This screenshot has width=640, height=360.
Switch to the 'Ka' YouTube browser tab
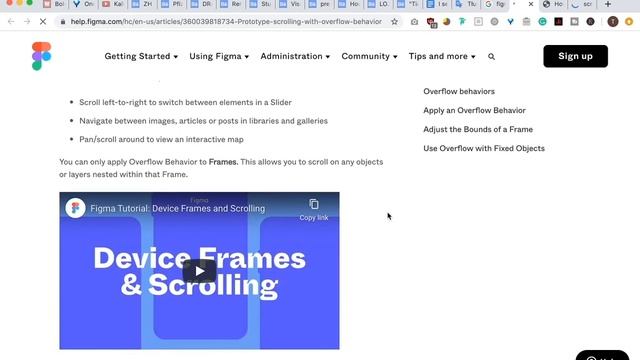tap(113, 4)
